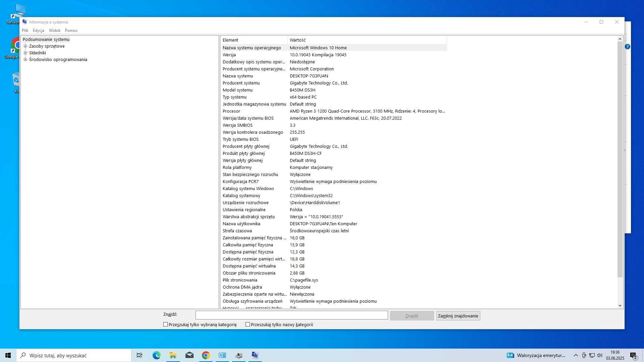Open File Explorer from taskbar

[173, 355]
